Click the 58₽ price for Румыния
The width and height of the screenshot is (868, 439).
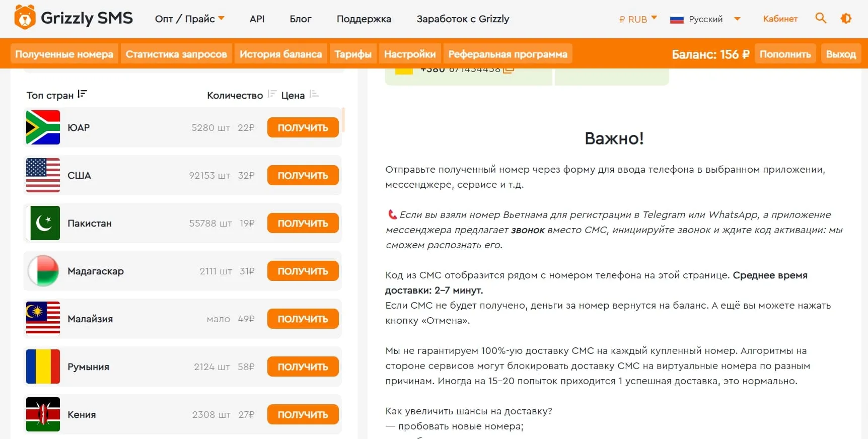[x=246, y=367]
